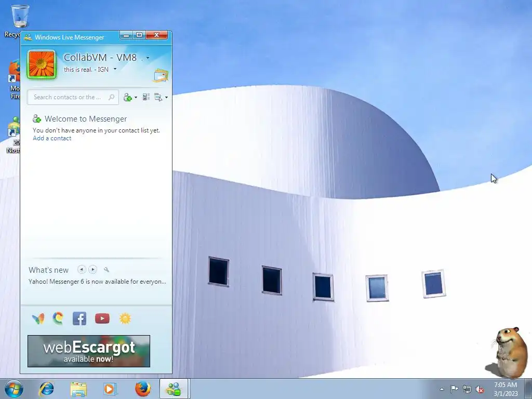Click the show menu icon
532x399 pixels.
(x=158, y=97)
